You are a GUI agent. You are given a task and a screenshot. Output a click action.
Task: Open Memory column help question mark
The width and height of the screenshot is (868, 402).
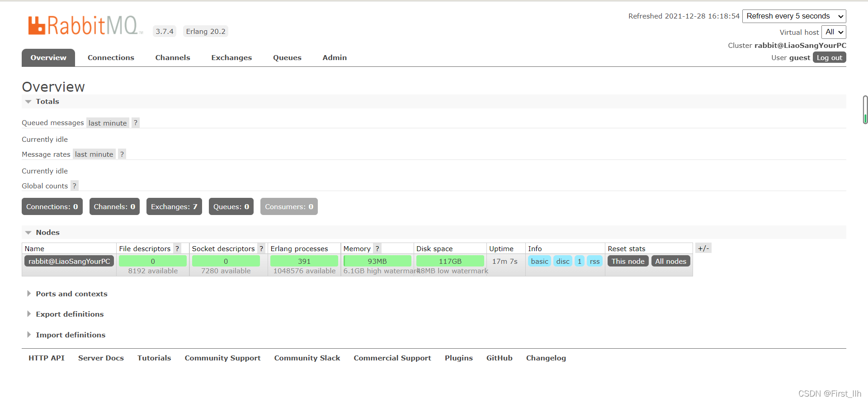click(x=377, y=249)
